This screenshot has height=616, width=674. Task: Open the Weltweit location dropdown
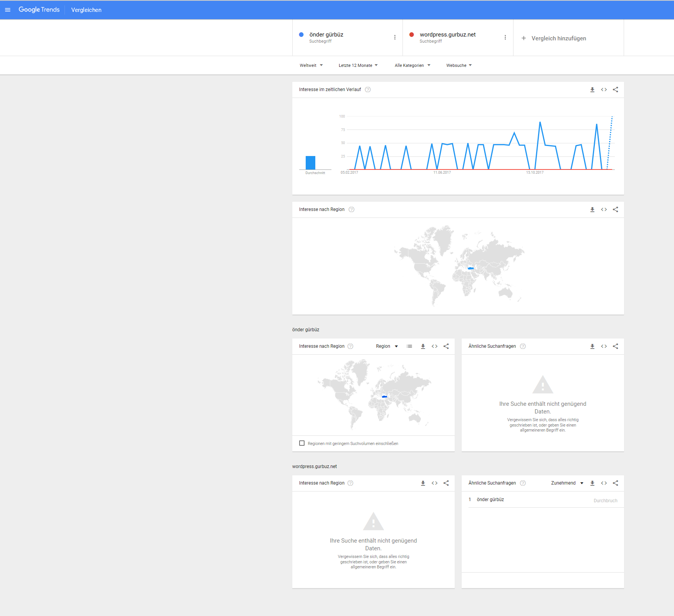(x=311, y=65)
